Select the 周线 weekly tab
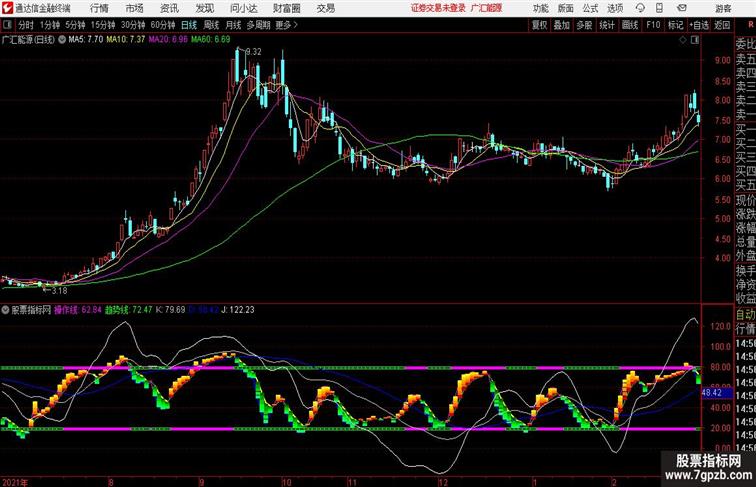Viewport: 756px width, 487px height. (x=211, y=25)
